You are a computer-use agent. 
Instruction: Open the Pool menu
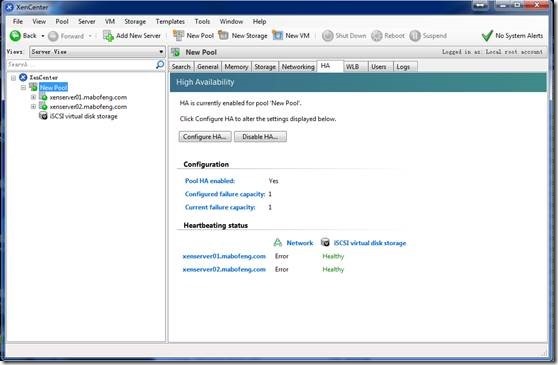click(62, 21)
